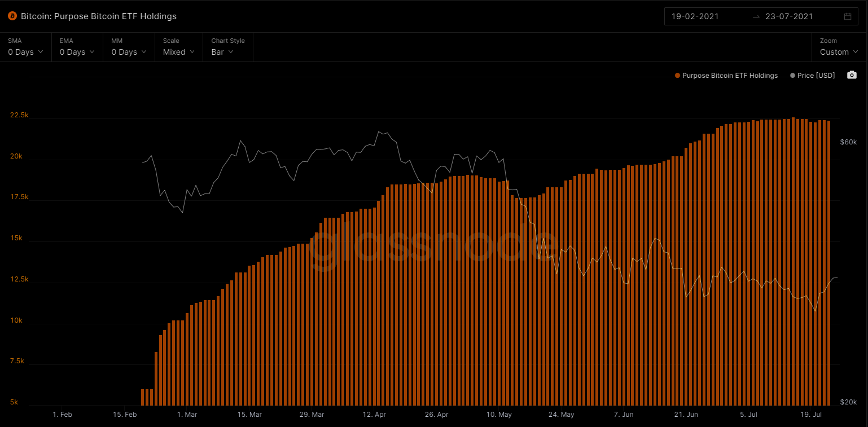The height and width of the screenshot is (427, 868).
Task: Click the 1. Mar date label
Action: pos(187,415)
